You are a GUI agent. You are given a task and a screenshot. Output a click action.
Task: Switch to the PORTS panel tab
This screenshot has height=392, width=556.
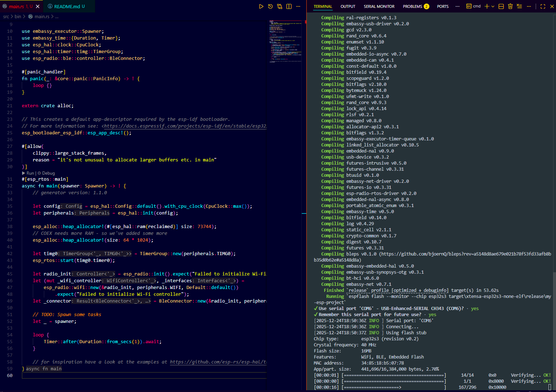[x=443, y=6]
